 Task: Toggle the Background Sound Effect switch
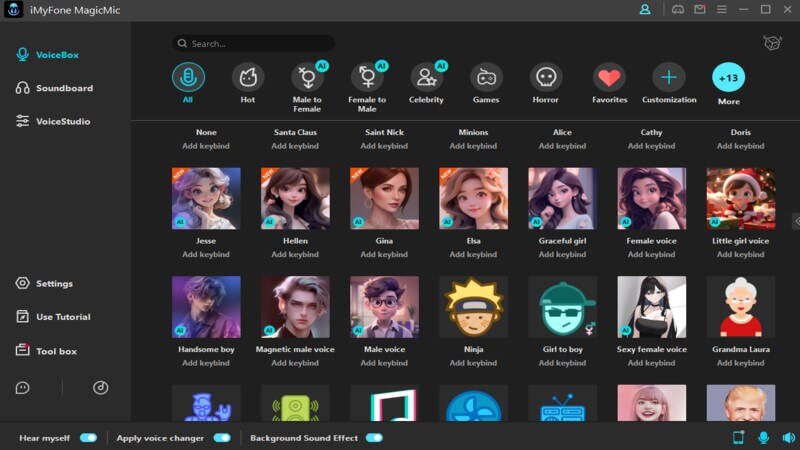[374, 438]
